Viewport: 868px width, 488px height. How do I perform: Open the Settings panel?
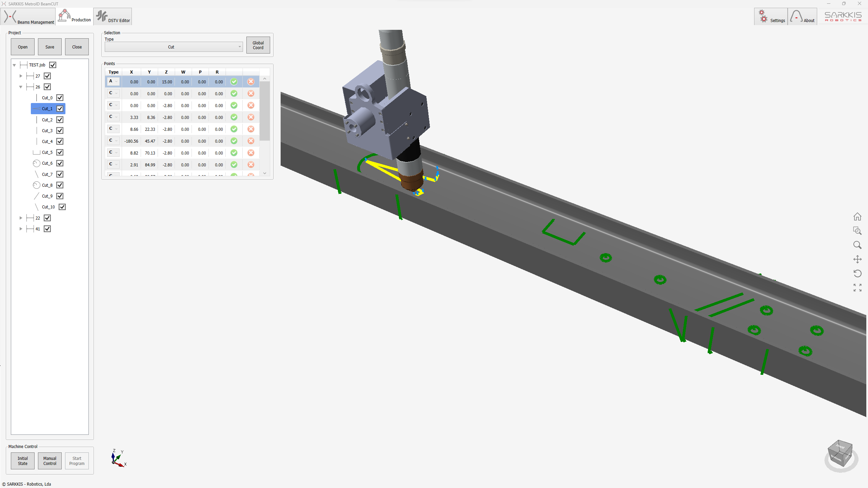[x=771, y=17]
